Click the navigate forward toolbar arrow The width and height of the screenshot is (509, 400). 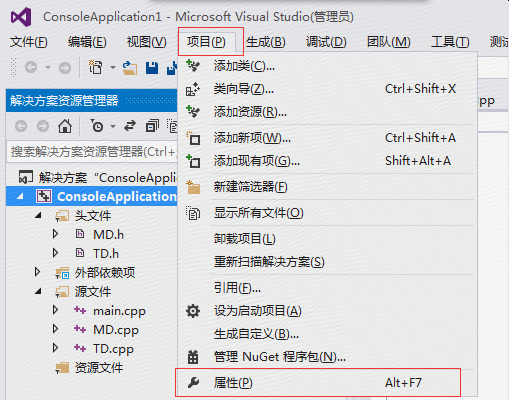[x=65, y=68]
